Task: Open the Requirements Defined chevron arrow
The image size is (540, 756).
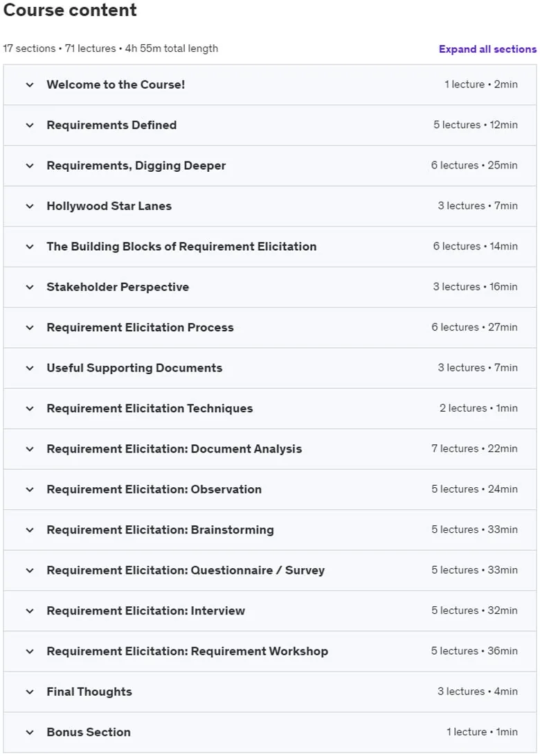Action: point(30,125)
